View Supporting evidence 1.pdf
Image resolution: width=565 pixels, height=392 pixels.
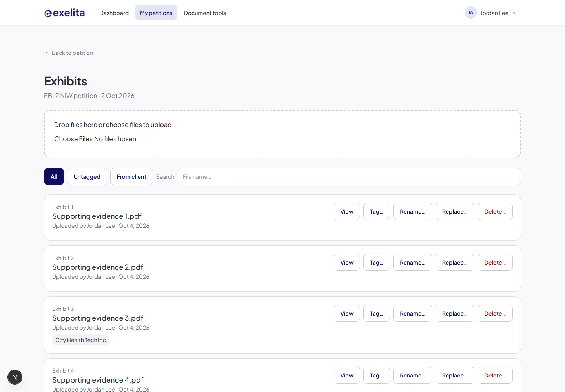pyautogui.click(x=347, y=211)
